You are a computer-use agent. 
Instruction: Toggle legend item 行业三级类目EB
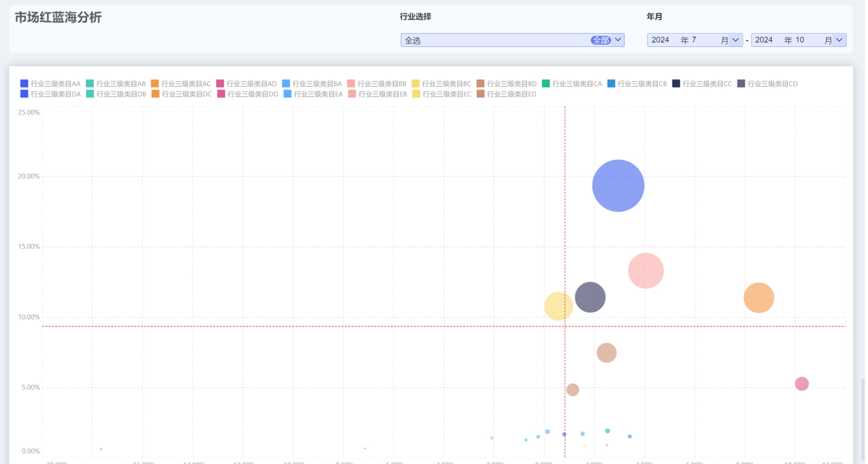382,94
